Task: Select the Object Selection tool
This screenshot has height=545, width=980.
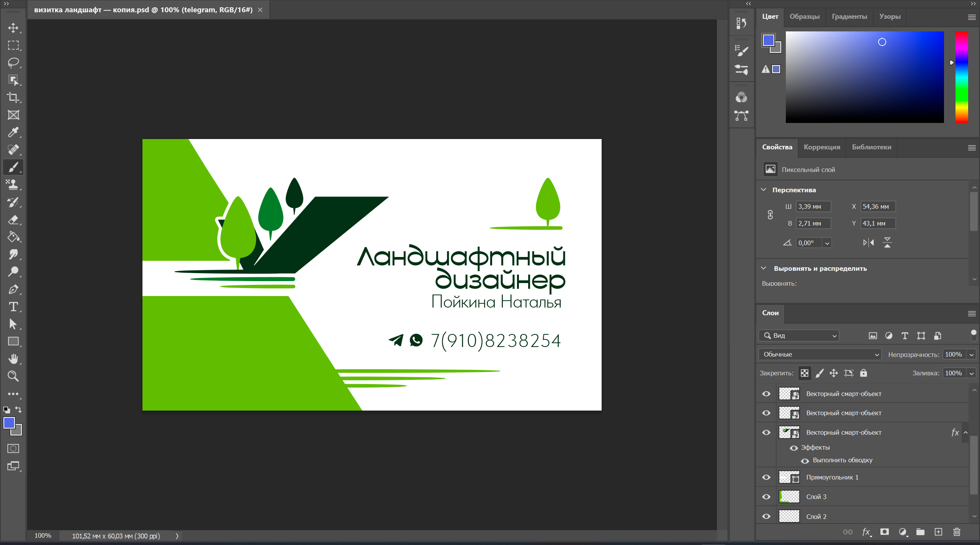Action: pyautogui.click(x=13, y=80)
